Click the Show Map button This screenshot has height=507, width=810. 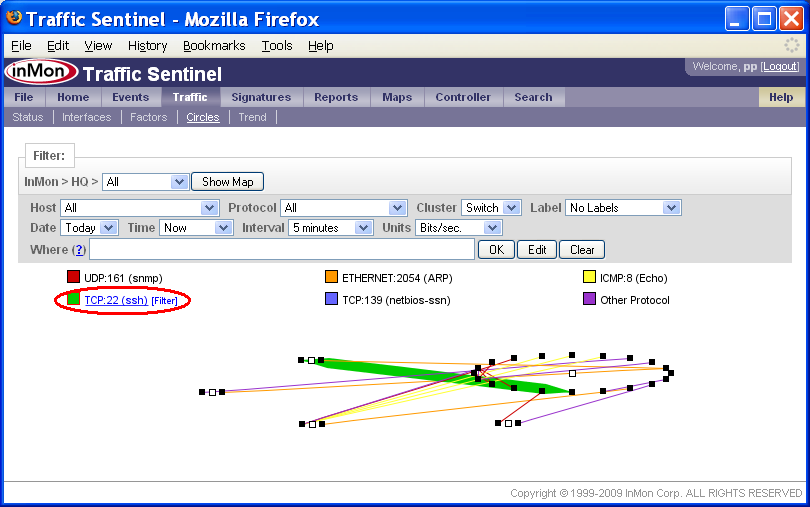(x=228, y=182)
